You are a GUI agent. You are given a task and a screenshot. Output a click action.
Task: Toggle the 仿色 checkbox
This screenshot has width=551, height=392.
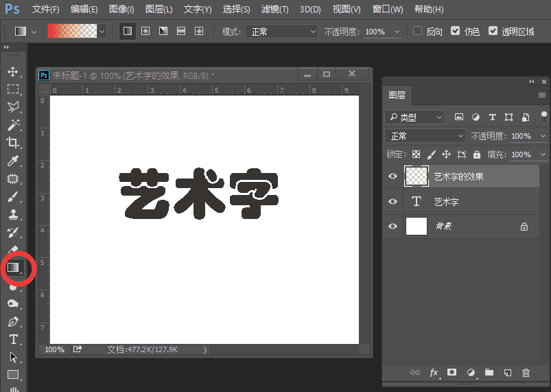coord(456,32)
